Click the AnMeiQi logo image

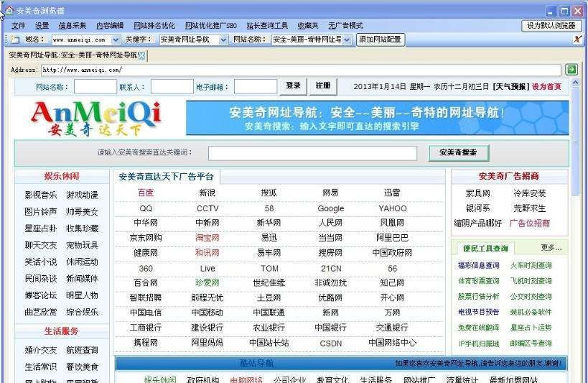pos(96,118)
